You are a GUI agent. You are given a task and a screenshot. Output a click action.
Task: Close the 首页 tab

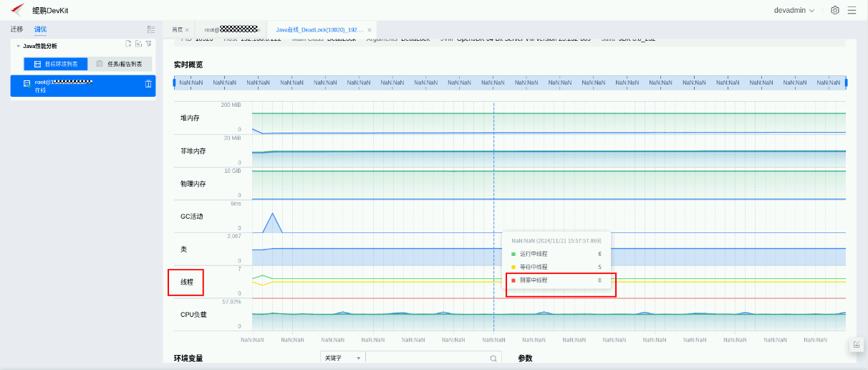[x=187, y=30]
